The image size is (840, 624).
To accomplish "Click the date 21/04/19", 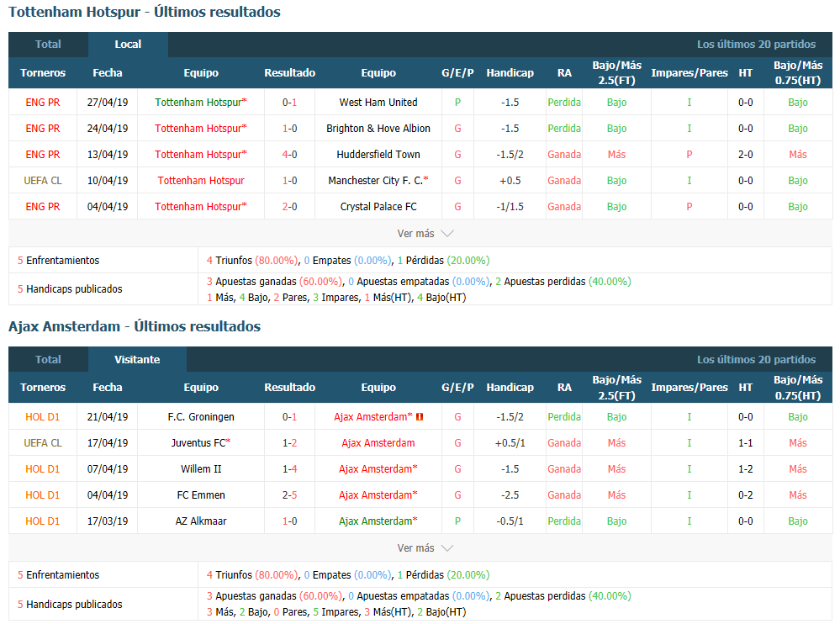I will pos(108,417).
